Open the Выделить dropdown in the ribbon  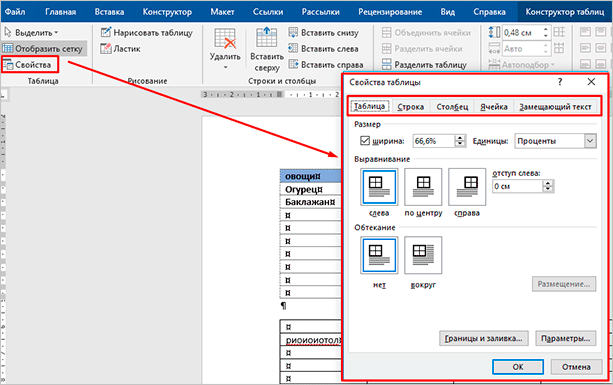pyautogui.click(x=31, y=32)
